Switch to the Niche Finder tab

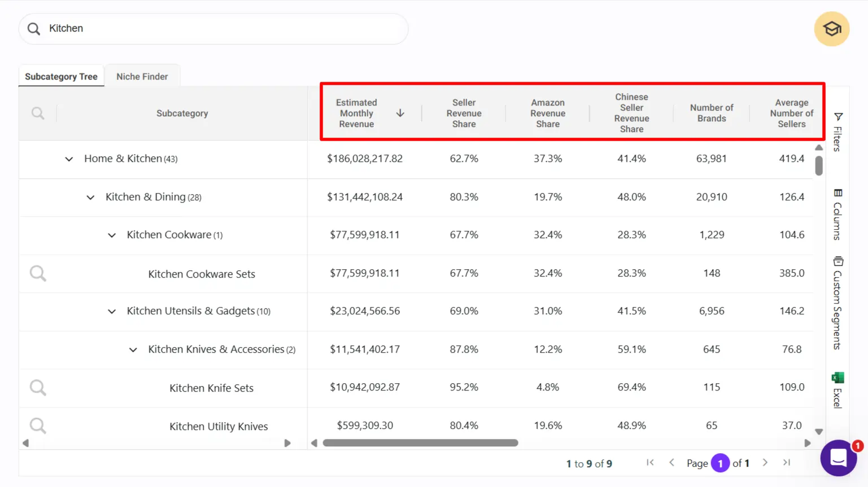point(142,76)
